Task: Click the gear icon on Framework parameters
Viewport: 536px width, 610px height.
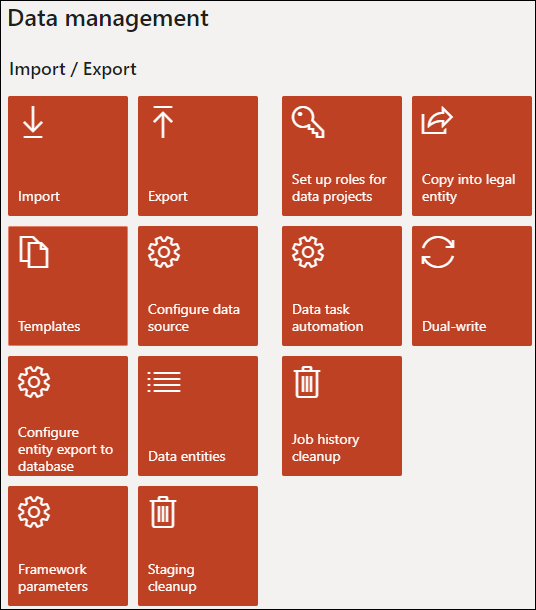Action: point(34,512)
